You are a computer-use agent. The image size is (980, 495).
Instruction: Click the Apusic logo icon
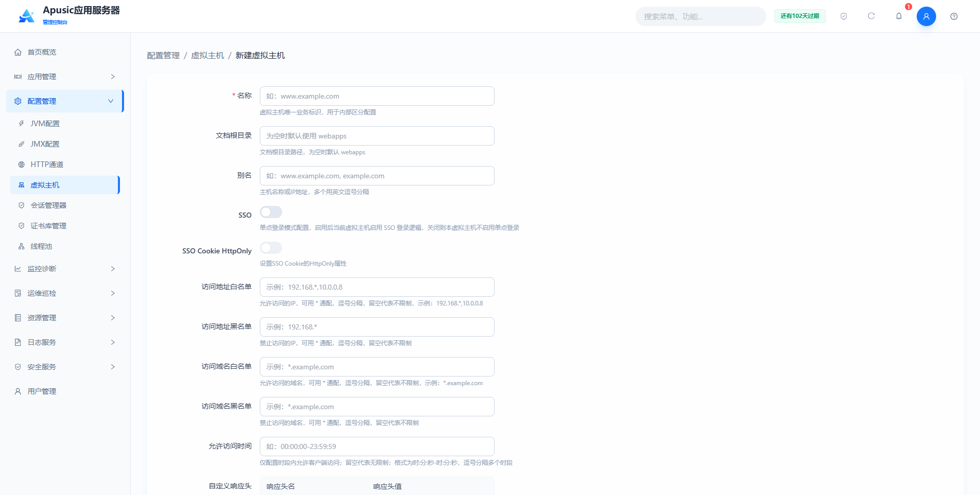click(27, 16)
